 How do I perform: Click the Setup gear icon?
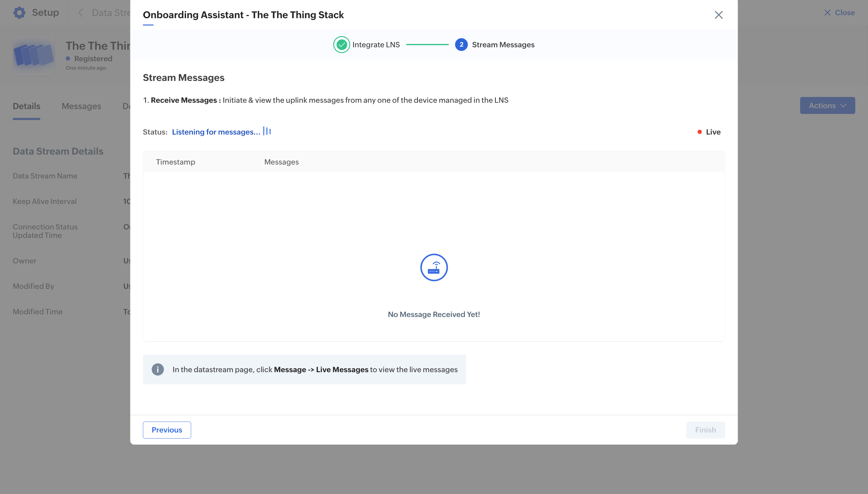(x=19, y=12)
